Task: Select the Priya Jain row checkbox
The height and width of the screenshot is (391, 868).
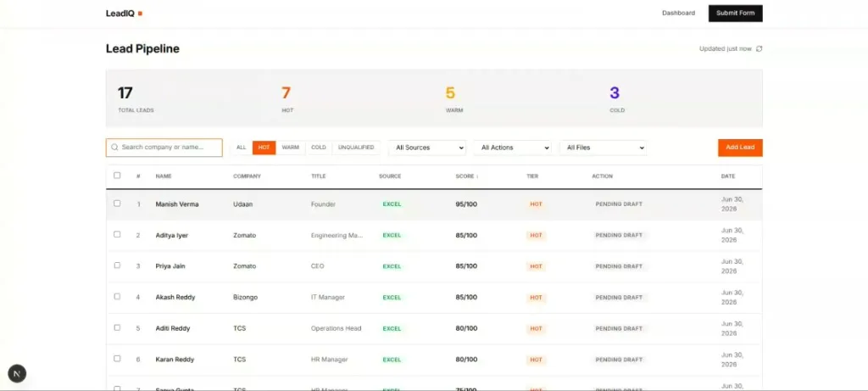Action: click(117, 265)
